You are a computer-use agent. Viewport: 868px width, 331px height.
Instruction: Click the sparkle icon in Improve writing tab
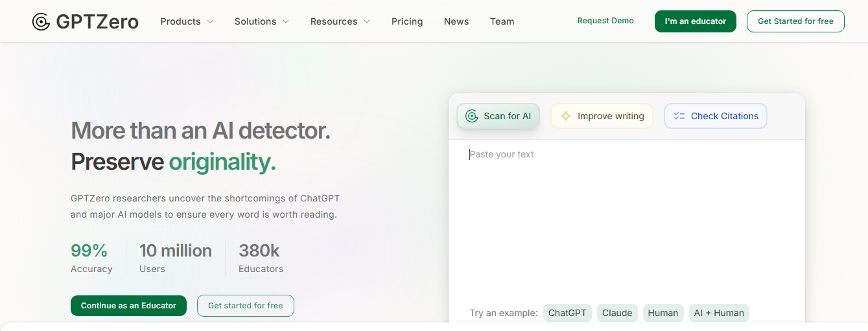tap(566, 116)
